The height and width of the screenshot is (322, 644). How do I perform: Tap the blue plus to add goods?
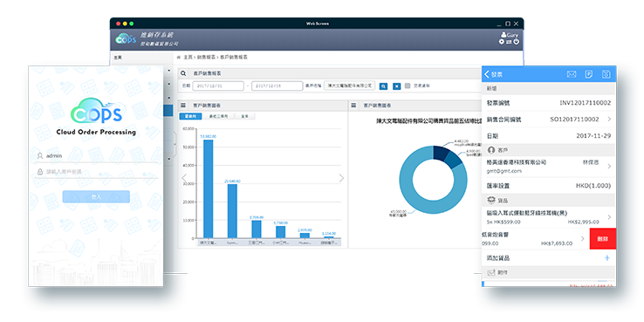[607, 258]
